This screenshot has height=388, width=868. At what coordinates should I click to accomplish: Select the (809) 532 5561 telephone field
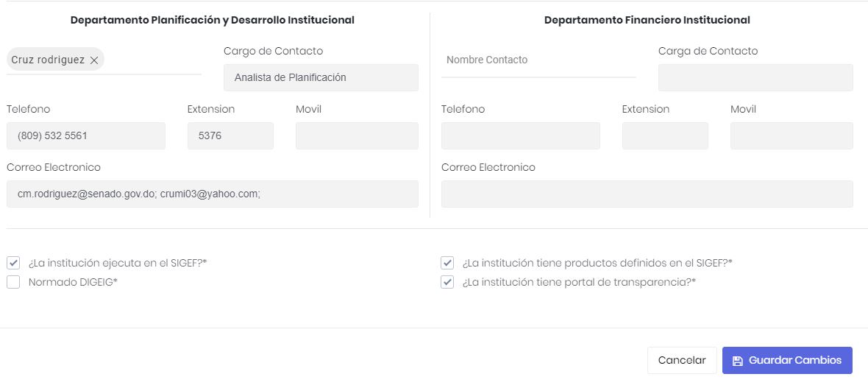coord(86,136)
